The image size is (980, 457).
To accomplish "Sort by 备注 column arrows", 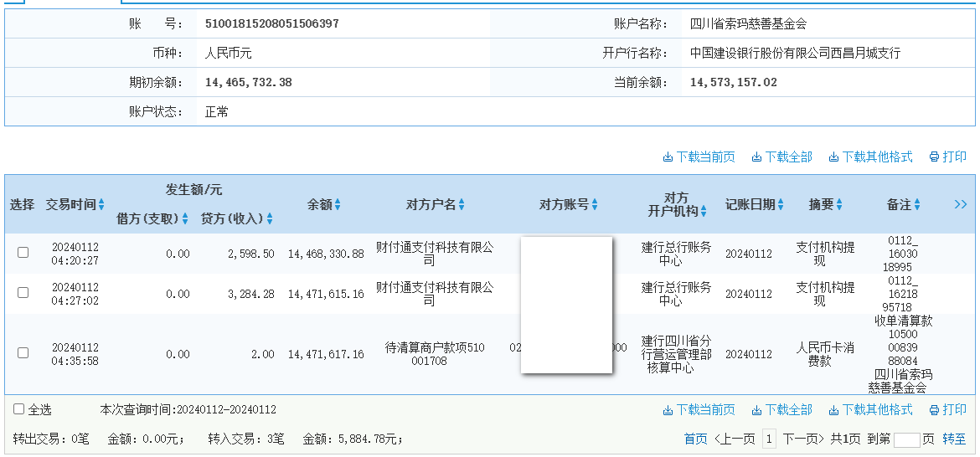I will tap(917, 205).
